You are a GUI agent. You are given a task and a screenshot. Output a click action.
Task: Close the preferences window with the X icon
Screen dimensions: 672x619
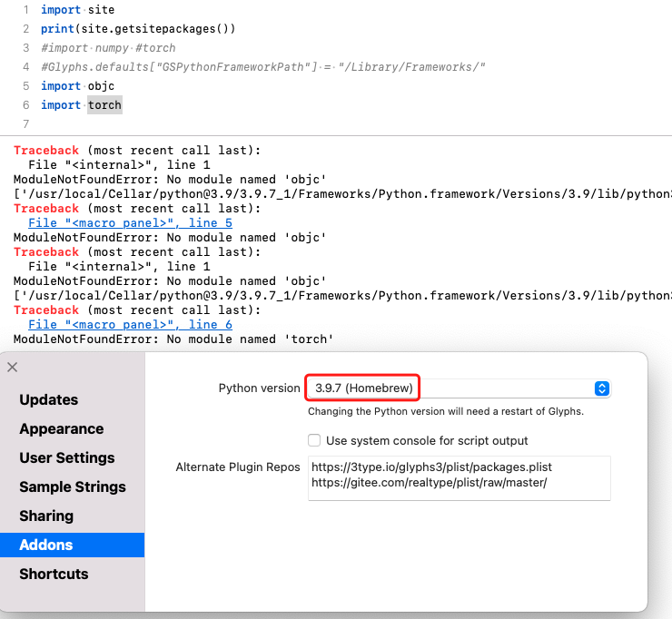tap(12, 368)
